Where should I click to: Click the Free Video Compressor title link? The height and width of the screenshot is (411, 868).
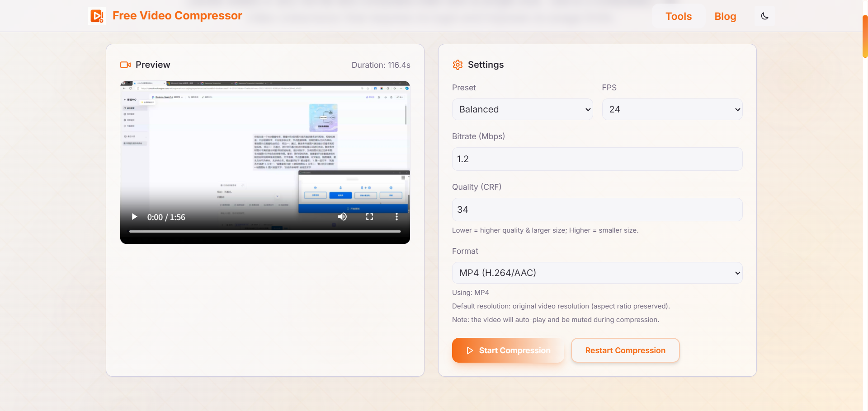point(177,16)
